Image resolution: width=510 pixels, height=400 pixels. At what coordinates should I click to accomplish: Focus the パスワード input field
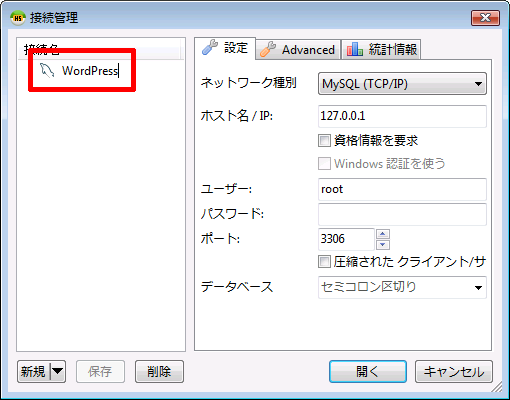tap(402, 214)
